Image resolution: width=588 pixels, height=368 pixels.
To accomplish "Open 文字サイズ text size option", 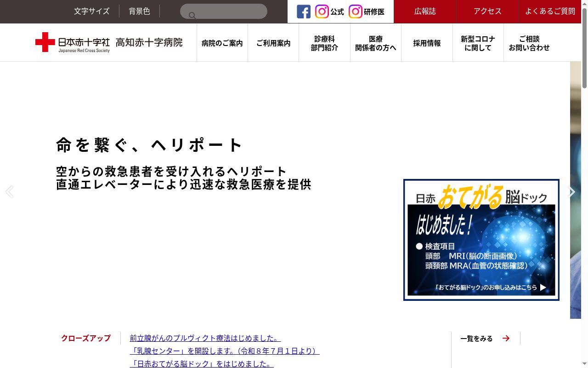I will pyautogui.click(x=92, y=11).
